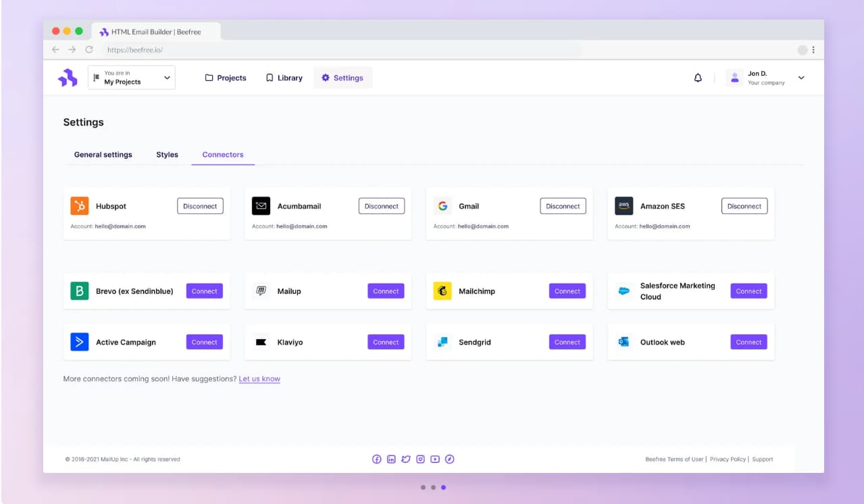Connect Salesforce Marketing Cloud
Image resolution: width=864 pixels, height=504 pixels.
click(748, 291)
